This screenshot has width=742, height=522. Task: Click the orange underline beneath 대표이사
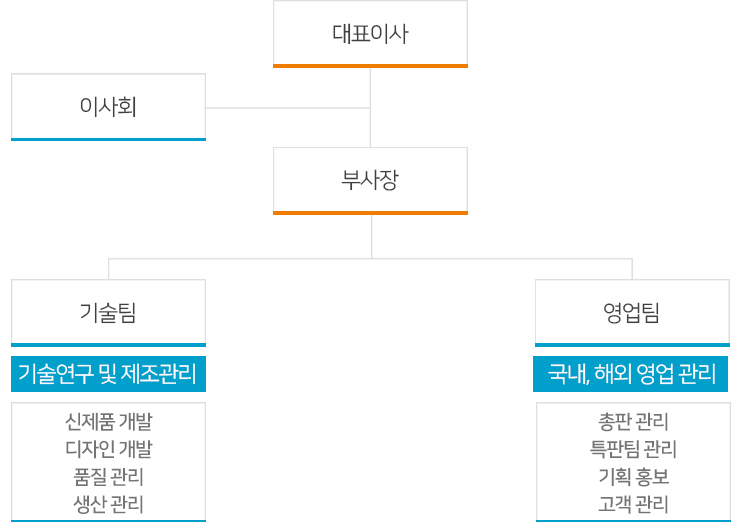click(370, 66)
